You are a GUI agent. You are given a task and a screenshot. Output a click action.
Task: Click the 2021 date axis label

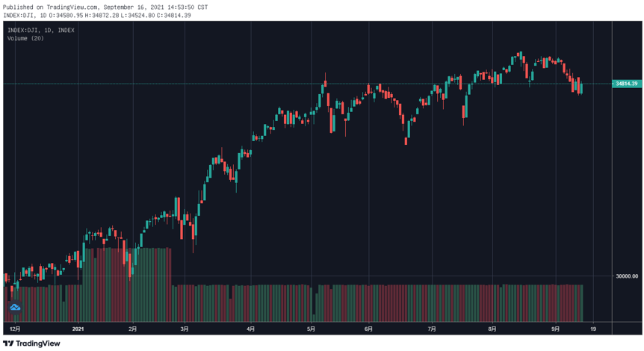click(78, 329)
